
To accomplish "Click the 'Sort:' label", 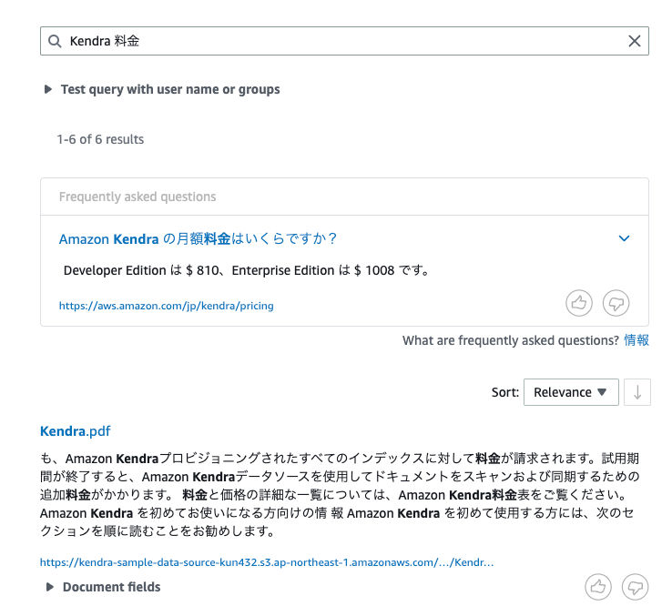I will [x=504, y=392].
